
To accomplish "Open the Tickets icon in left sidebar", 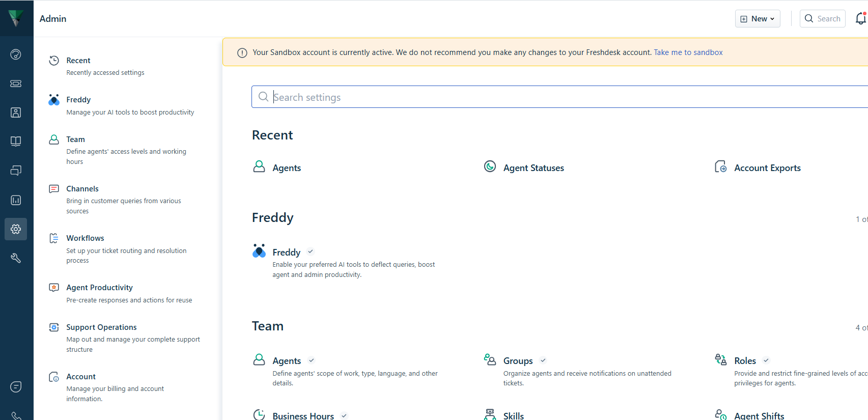I will (x=16, y=83).
